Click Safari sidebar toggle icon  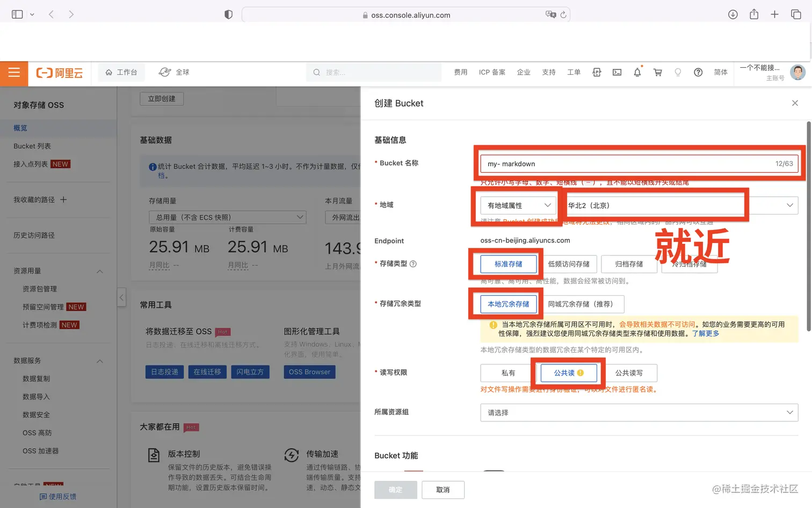(17, 15)
